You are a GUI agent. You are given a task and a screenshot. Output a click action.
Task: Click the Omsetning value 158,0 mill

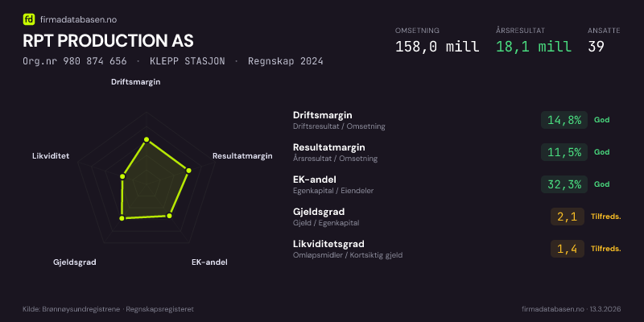(437, 47)
